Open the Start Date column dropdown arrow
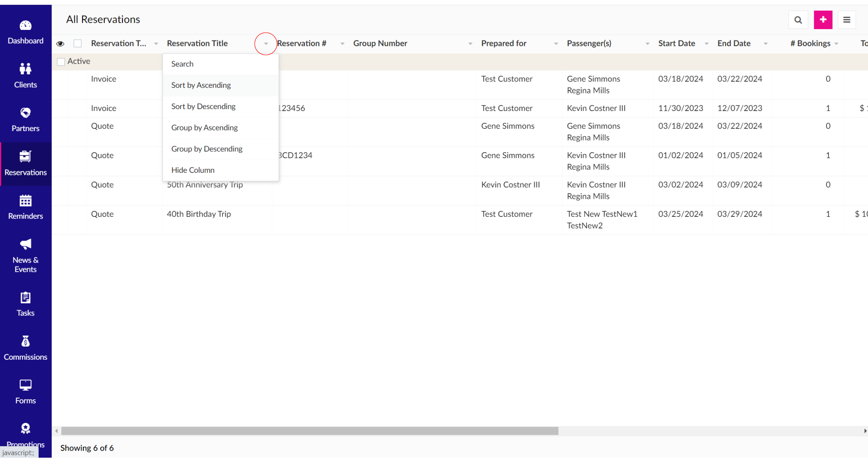This screenshot has width=868, height=462. point(706,44)
